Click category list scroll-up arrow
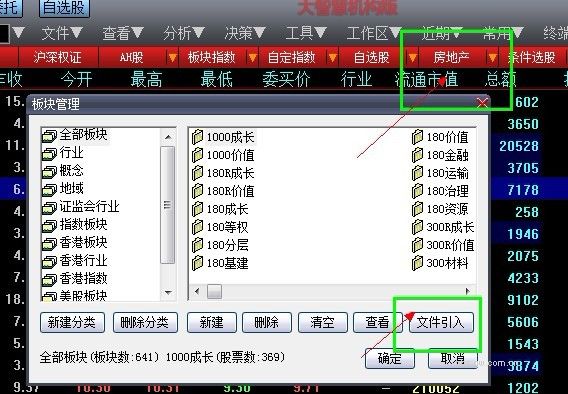Image resolution: width=568 pixels, height=394 pixels. click(168, 137)
